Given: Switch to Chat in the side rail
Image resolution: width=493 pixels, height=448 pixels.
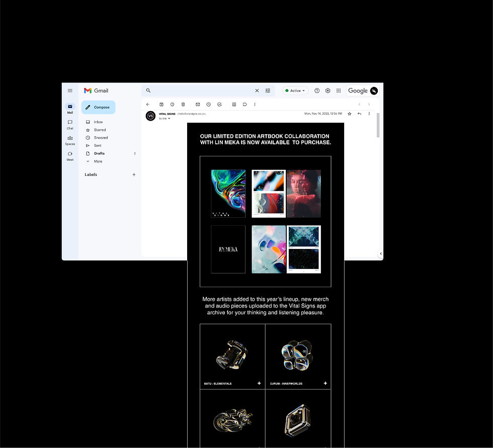Looking at the screenshot, I should click(70, 124).
